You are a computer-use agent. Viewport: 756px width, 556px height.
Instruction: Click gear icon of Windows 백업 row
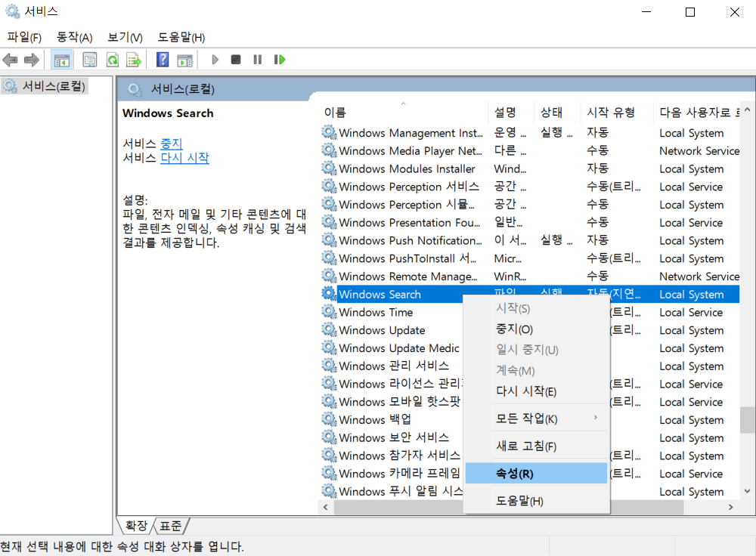click(x=330, y=419)
